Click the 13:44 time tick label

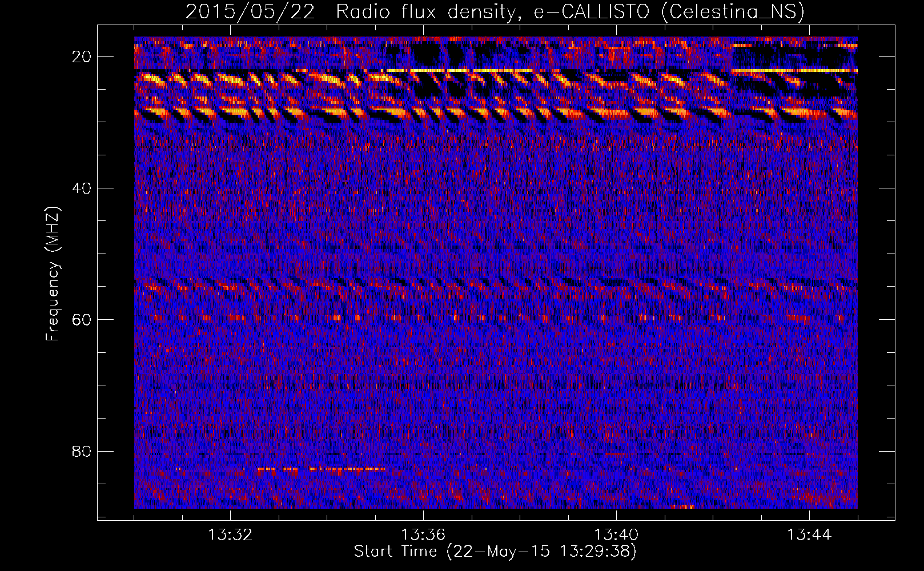(x=809, y=535)
